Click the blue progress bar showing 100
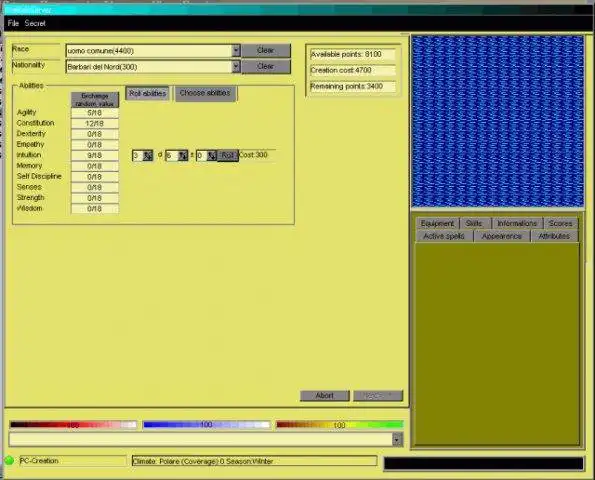 pyautogui.click(x=206, y=425)
